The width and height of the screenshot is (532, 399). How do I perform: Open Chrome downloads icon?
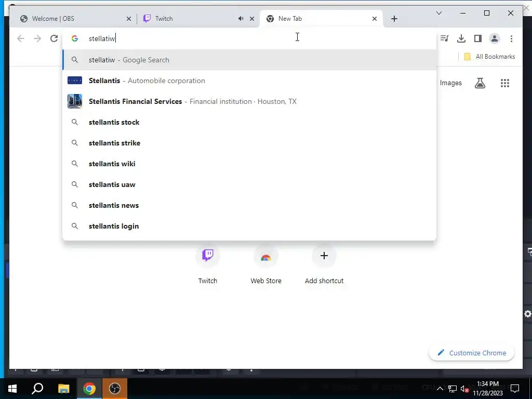coord(461,38)
